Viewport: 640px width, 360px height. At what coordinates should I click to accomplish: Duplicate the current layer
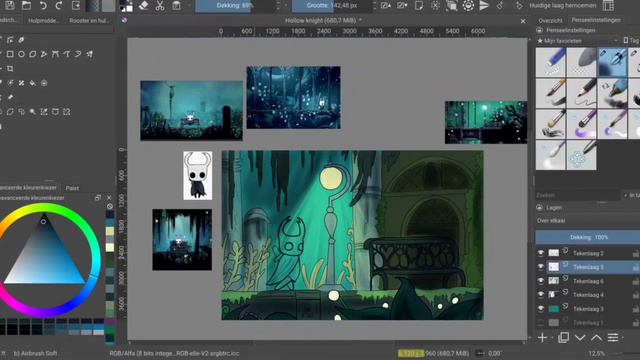564,338
